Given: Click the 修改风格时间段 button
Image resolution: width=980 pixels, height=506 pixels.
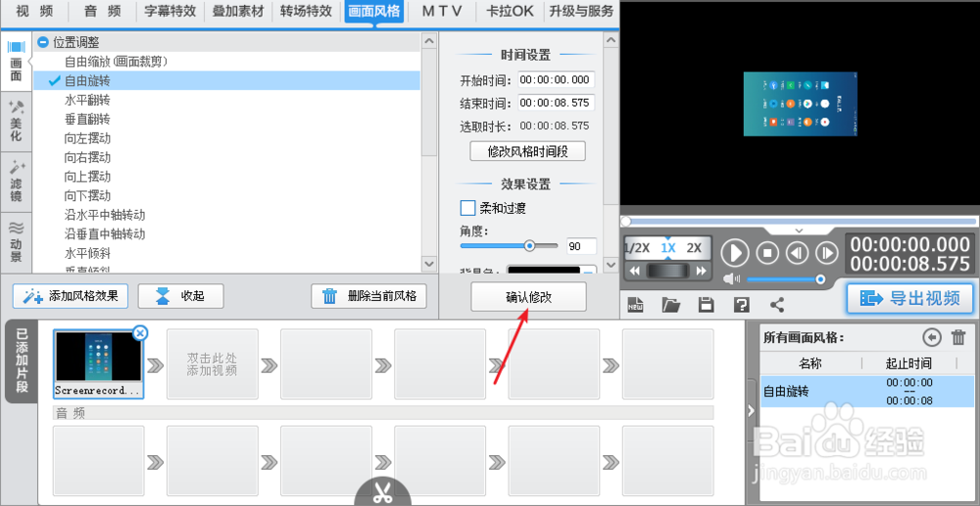Looking at the screenshot, I should click(x=527, y=151).
